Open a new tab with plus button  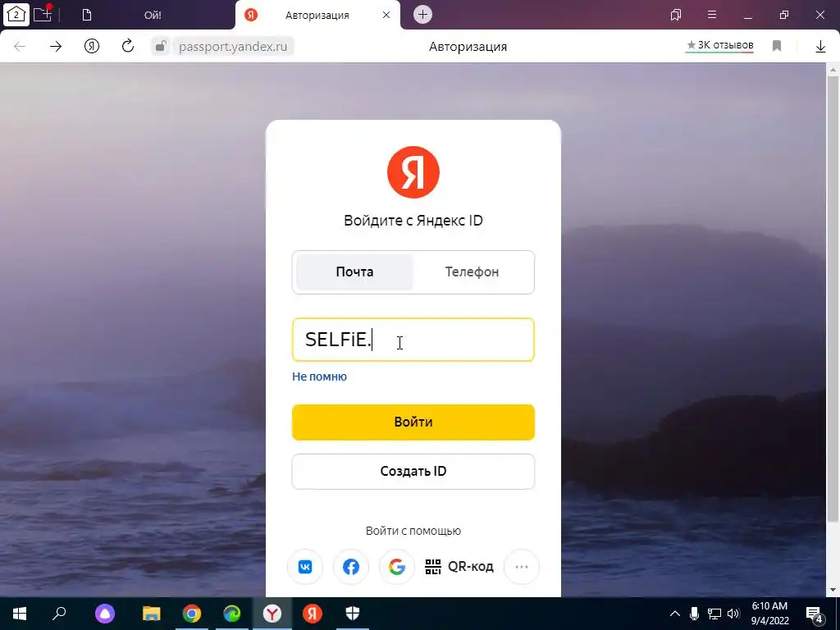pos(422,15)
